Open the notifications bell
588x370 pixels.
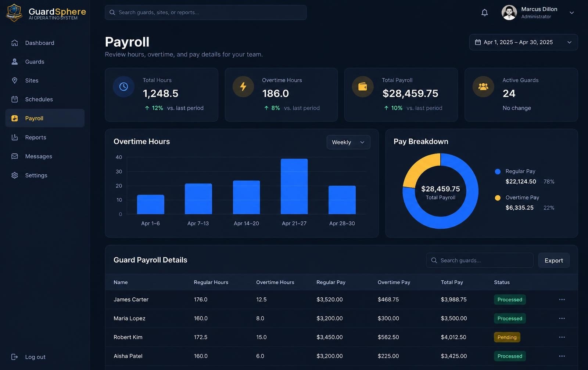pos(484,13)
